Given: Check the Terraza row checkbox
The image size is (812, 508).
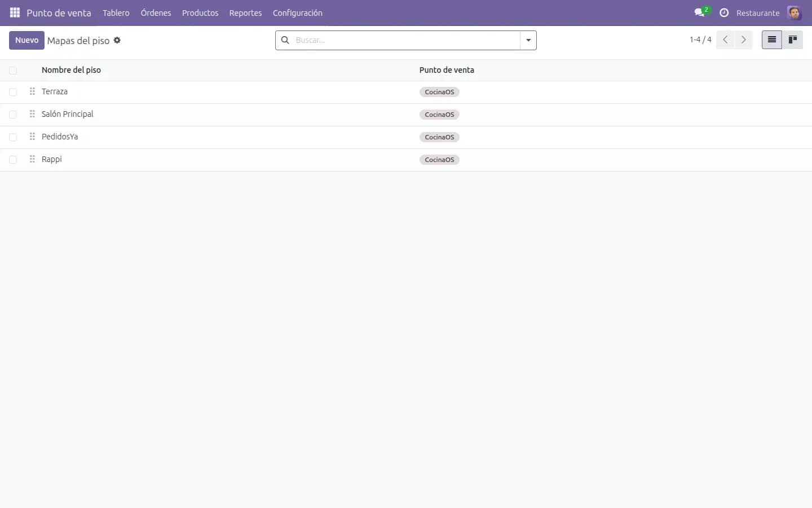Looking at the screenshot, I should tap(13, 92).
